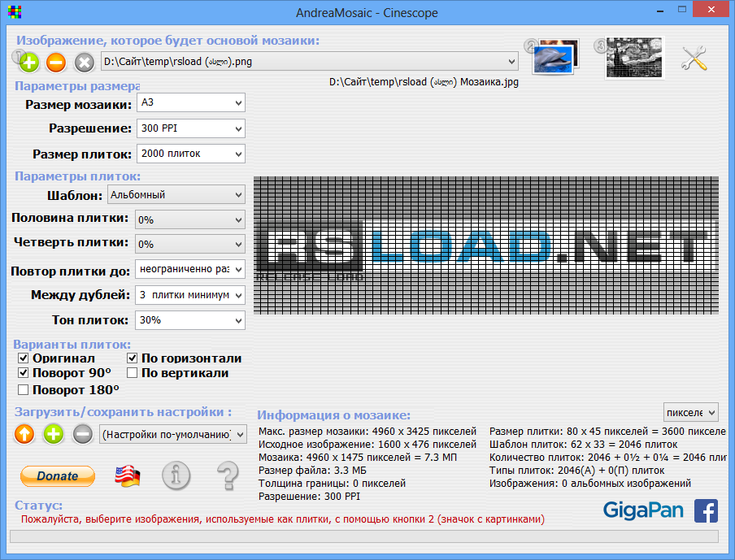Enable the Поворот 180° checkbox
The height and width of the screenshot is (560, 735).
point(23,389)
